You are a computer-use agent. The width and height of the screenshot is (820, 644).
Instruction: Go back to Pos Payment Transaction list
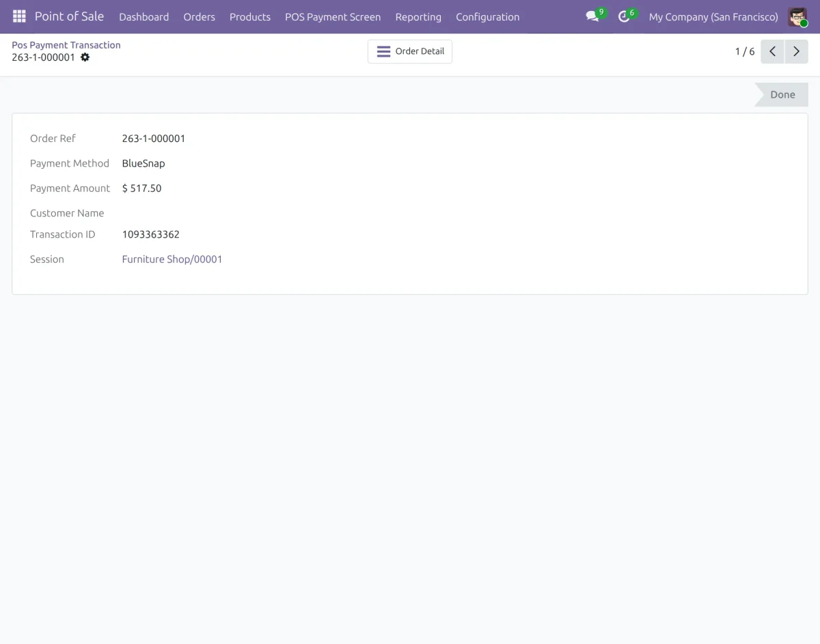[66, 45]
